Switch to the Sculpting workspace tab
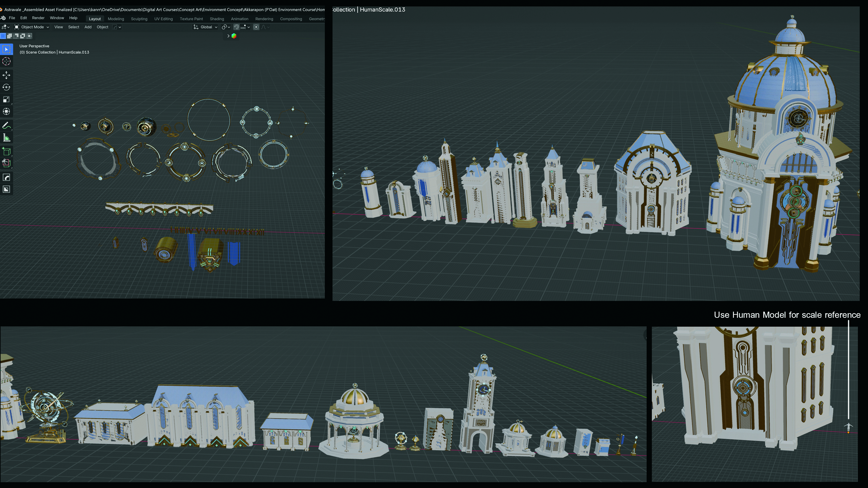Screen dimensions: 868x488 click(x=139, y=19)
